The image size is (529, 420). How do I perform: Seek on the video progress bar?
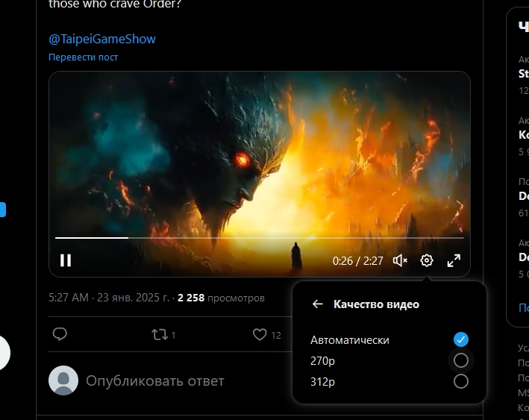tap(260, 238)
